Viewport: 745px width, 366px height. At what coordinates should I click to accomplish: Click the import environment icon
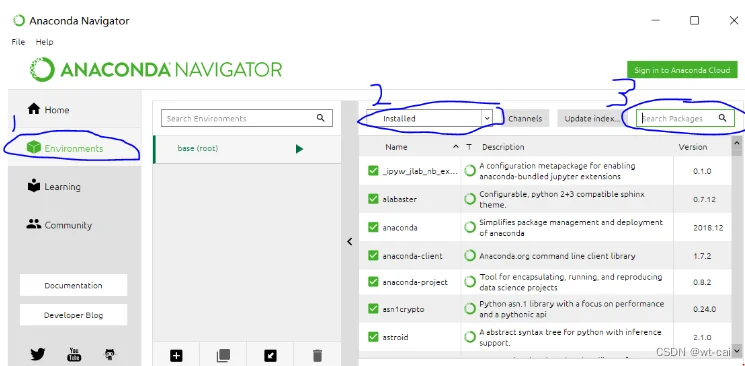270,355
